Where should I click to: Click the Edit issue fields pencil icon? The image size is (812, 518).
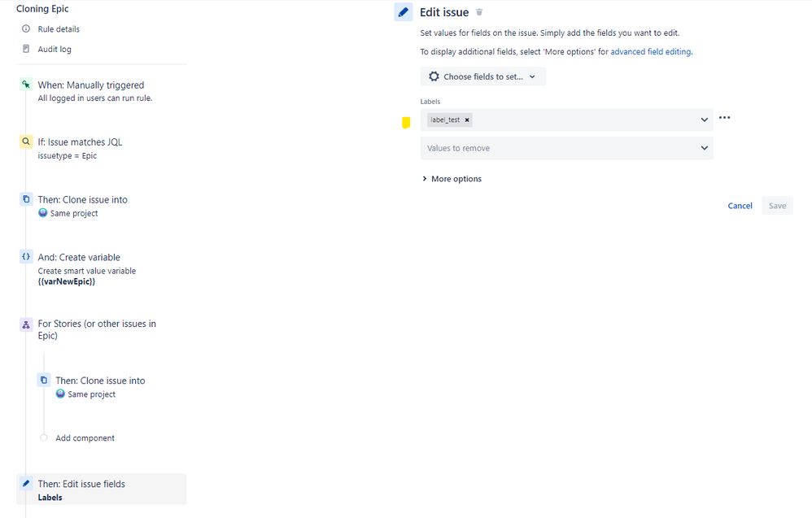pyautogui.click(x=26, y=483)
